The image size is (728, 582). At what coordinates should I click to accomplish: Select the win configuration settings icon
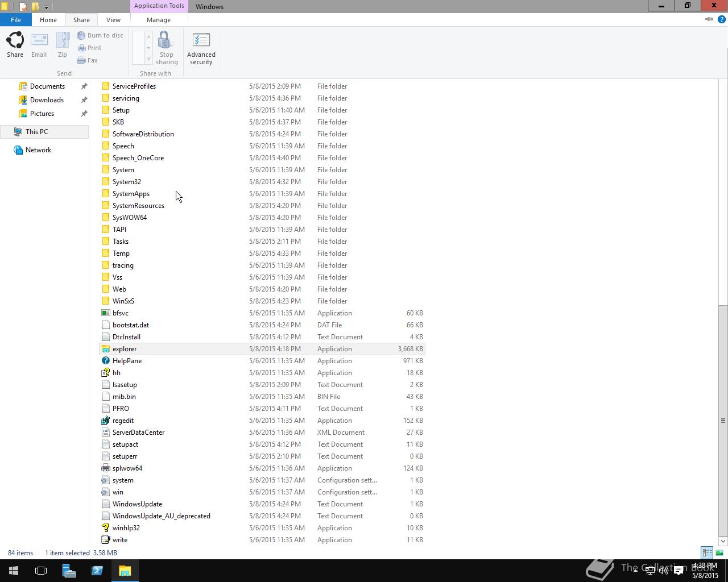(x=105, y=492)
